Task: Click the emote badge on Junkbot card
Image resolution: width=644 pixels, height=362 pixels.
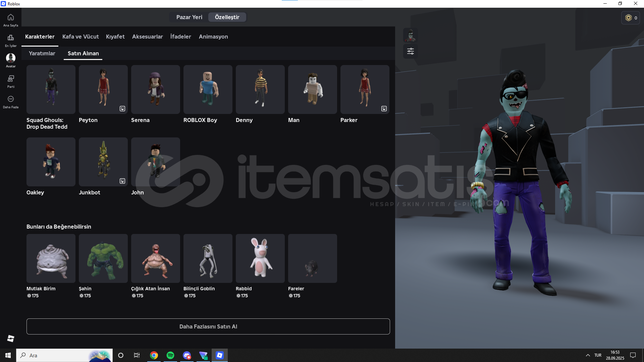Action: (x=122, y=181)
